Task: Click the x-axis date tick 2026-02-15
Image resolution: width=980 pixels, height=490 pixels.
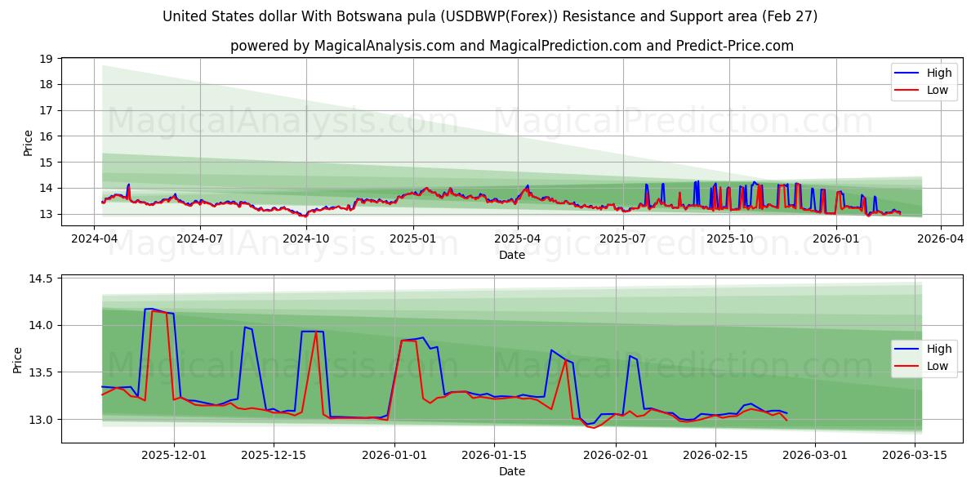Action: point(715,455)
